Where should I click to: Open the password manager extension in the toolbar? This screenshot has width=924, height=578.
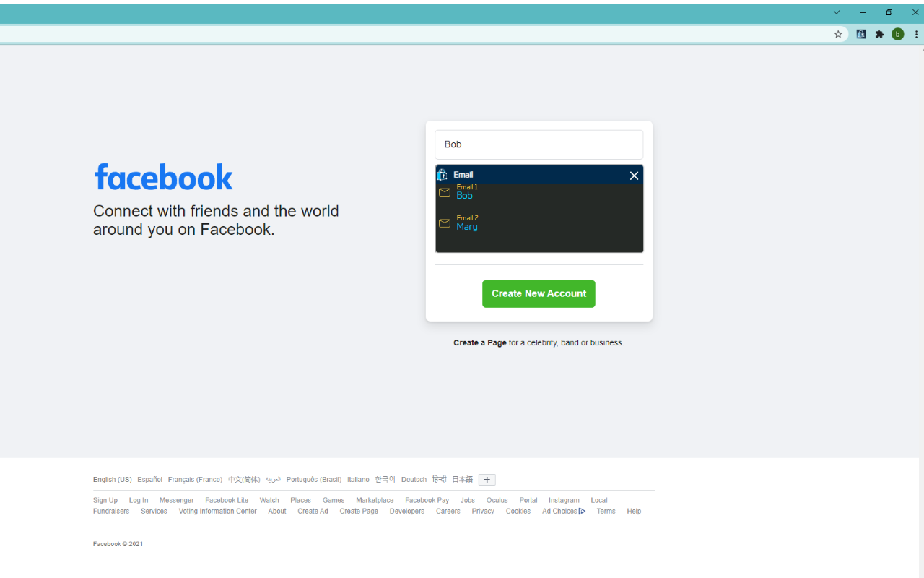pyautogui.click(x=860, y=34)
